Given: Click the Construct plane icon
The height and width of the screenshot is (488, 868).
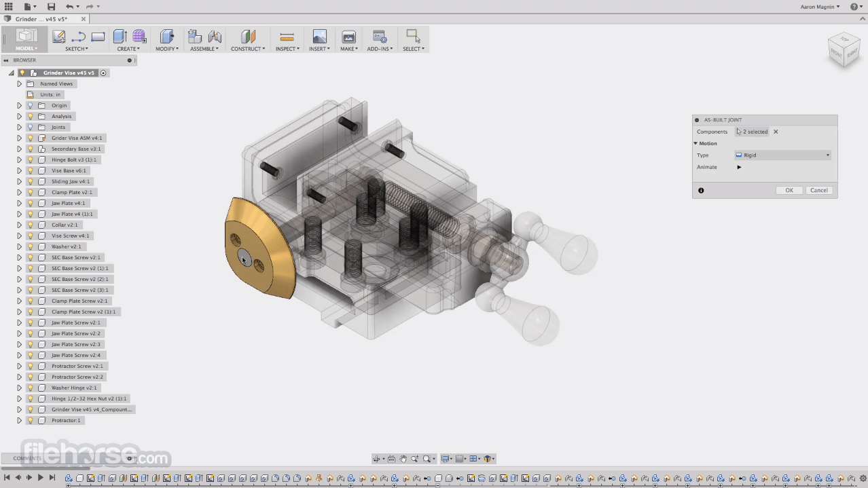Looking at the screenshot, I should (248, 37).
